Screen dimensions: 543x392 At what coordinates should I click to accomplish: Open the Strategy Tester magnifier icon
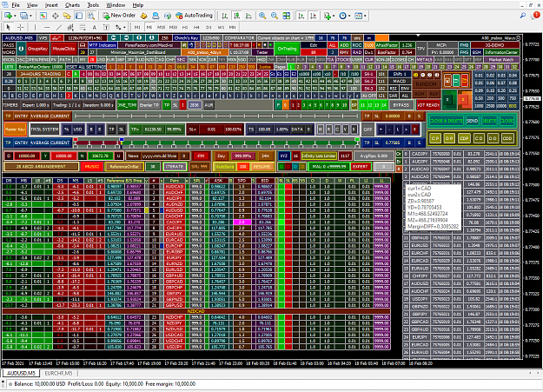(x=90, y=16)
